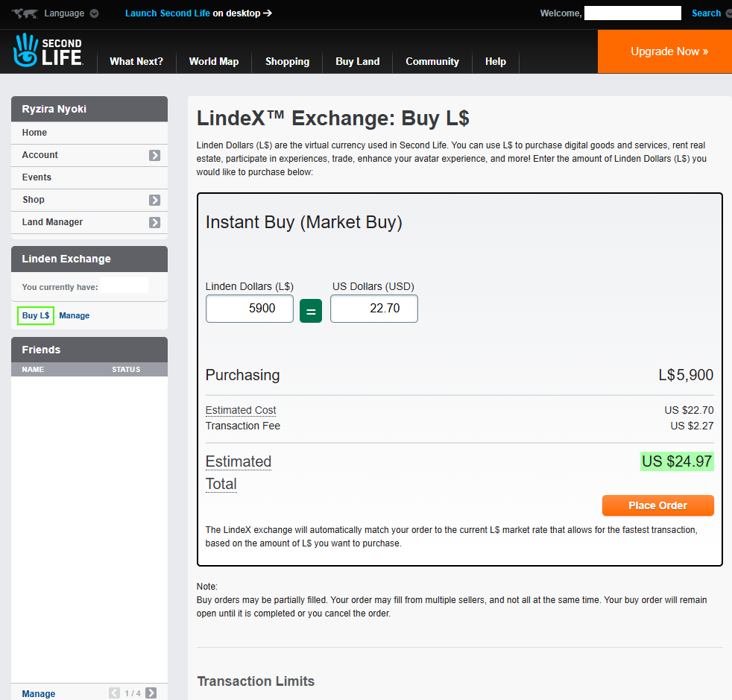The width and height of the screenshot is (732, 700).
Task: Click the green equals convert button
Action: (x=311, y=311)
